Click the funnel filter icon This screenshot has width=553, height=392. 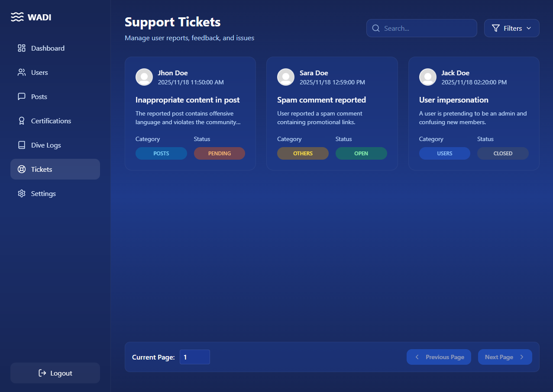point(496,28)
